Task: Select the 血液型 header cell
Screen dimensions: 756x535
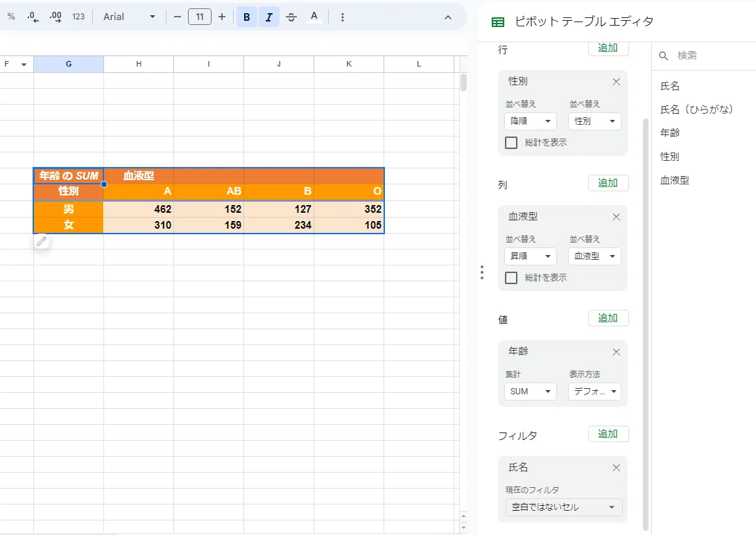Action: click(139, 176)
